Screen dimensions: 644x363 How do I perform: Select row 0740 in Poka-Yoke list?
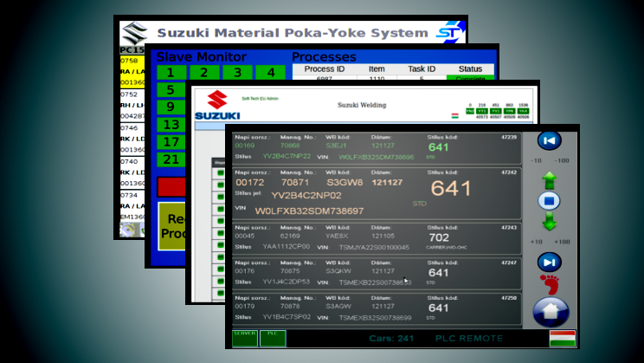pyautogui.click(x=132, y=172)
